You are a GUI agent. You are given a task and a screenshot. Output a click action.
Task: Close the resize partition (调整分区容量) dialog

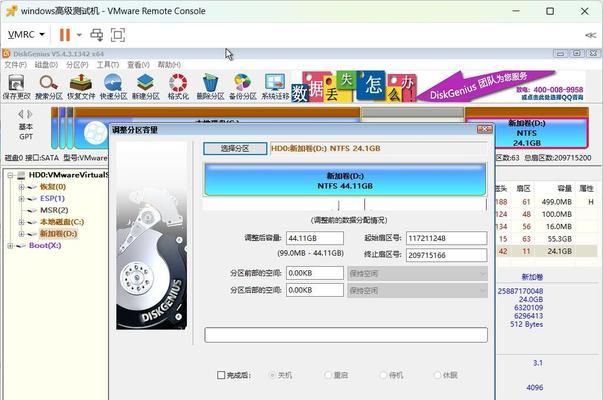484,129
